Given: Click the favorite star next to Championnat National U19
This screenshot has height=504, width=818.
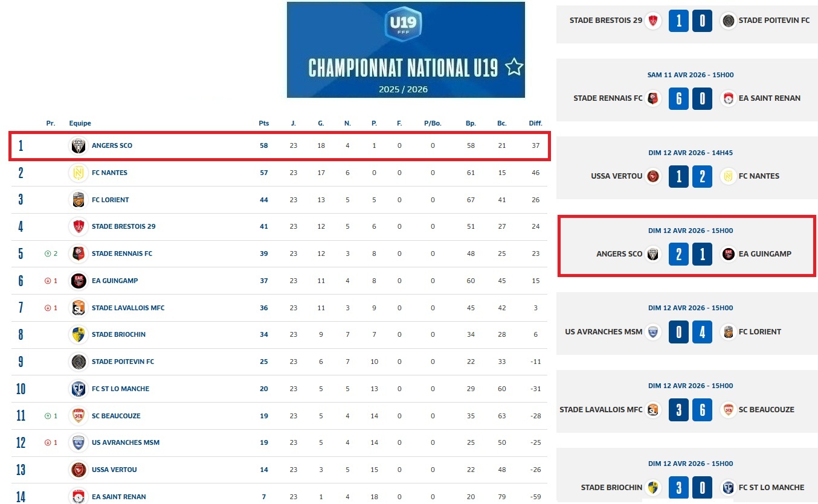Looking at the screenshot, I should (x=514, y=67).
